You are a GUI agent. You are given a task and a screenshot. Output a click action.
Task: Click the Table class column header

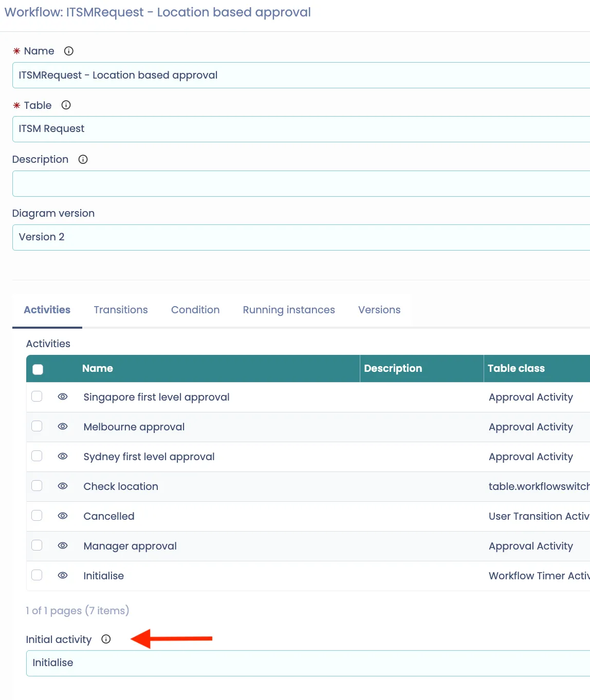[x=516, y=368]
